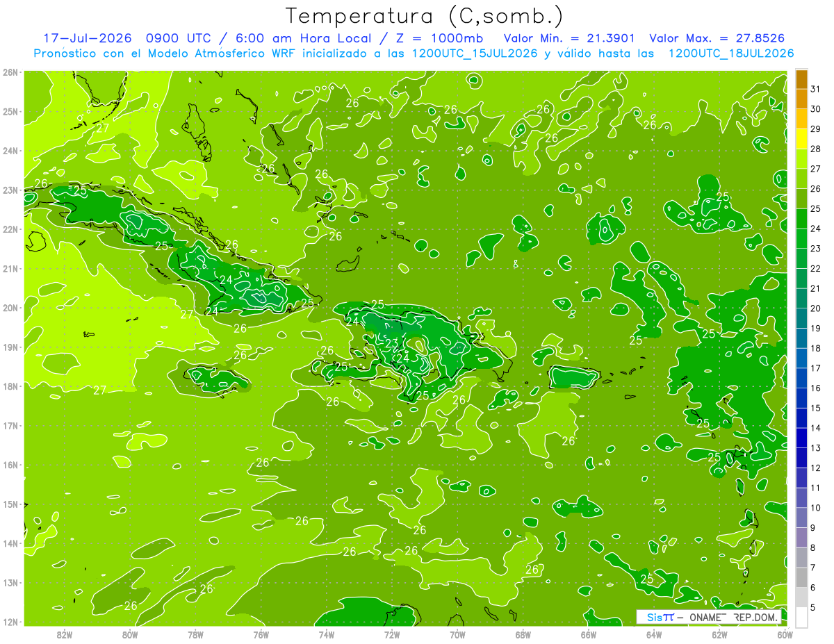Click the 20N latitude axis label

(x=10, y=308)
